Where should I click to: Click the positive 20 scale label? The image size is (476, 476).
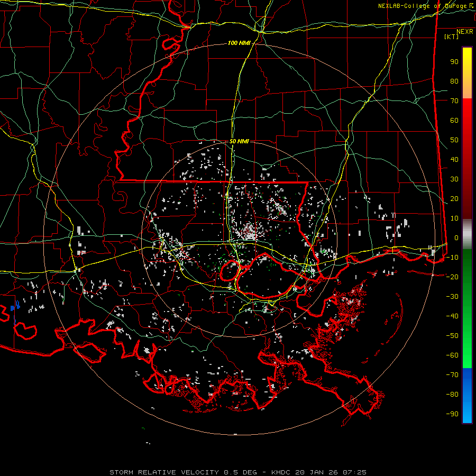click(454, 198)
